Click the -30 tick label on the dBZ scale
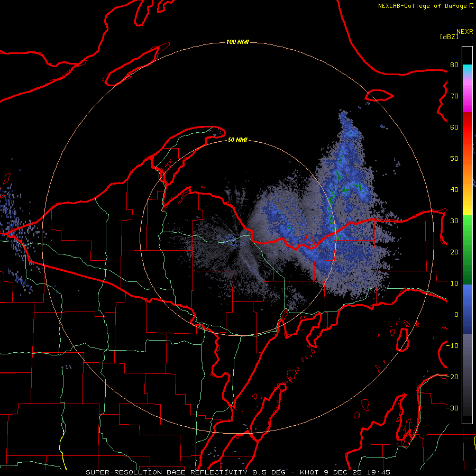The width and height of the screenshot is (476, 476). click(452, 408)
